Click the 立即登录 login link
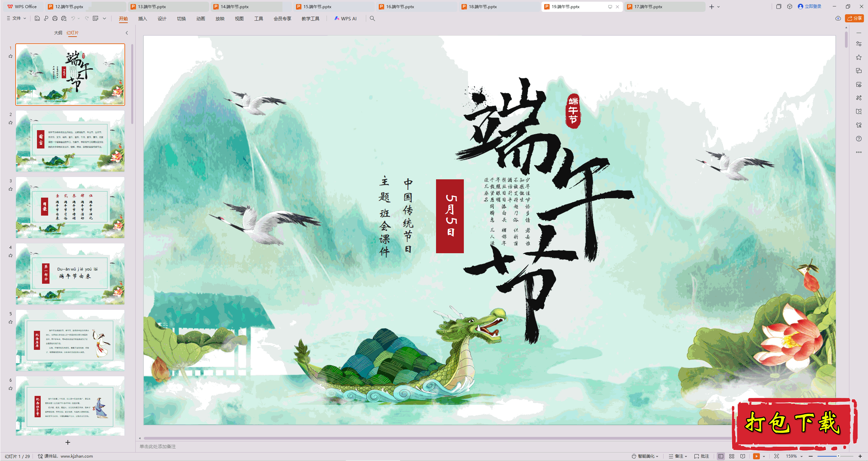Viewport: 868px width, 461px height. pyautogui.click(x=812, y=6)
